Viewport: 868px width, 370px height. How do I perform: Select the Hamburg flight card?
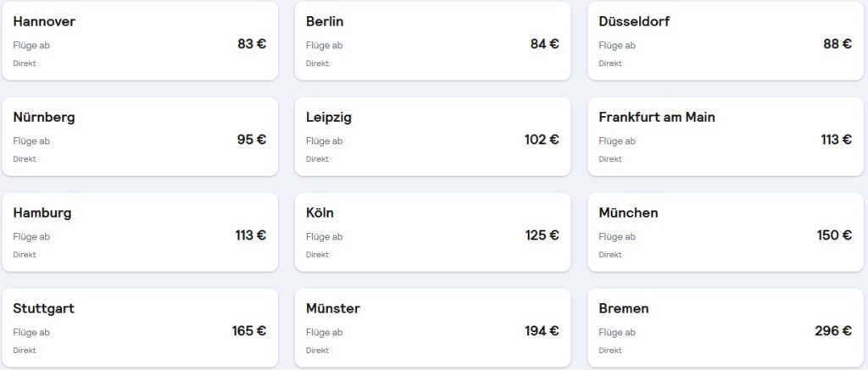click(x=140, y=232)
